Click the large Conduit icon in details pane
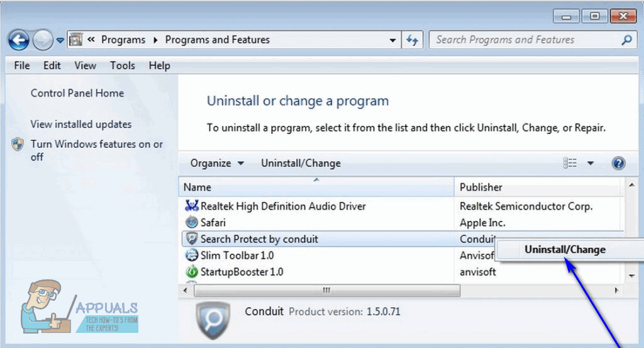Viewport: 644px width, 348px height. (x=213, y=320)
